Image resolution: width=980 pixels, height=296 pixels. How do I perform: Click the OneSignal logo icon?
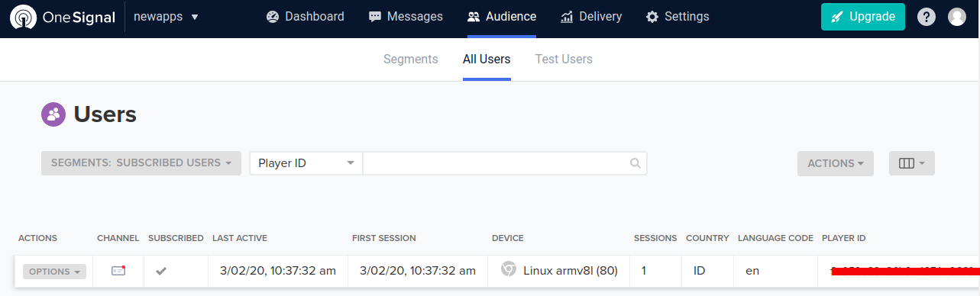24,17
